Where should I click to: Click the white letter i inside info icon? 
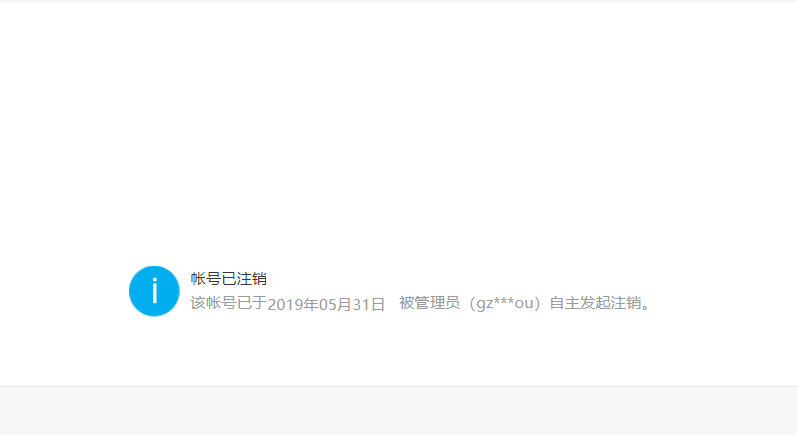[x=154, y=291]
